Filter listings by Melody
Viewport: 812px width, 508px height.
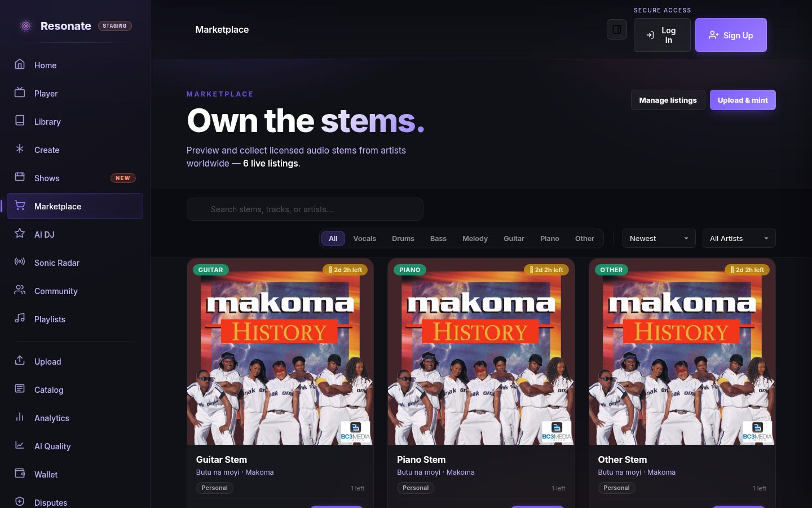tap(475, 238)
